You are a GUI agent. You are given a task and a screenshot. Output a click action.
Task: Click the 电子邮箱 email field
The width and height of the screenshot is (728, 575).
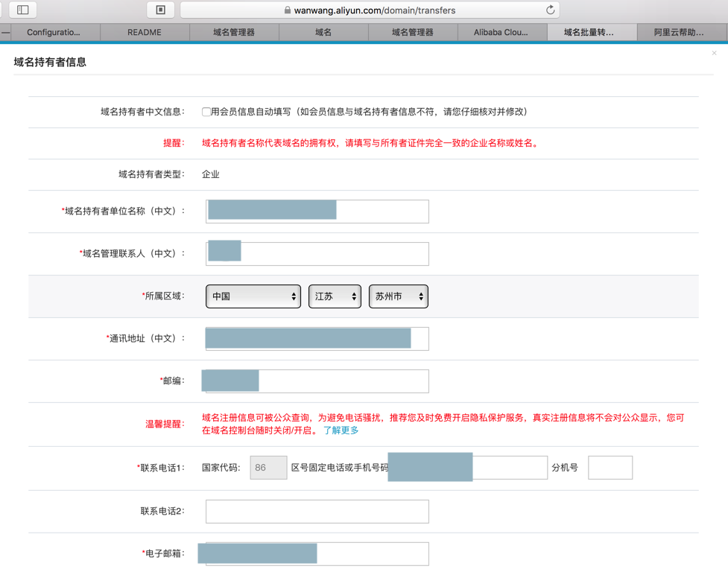pos(317,553)
